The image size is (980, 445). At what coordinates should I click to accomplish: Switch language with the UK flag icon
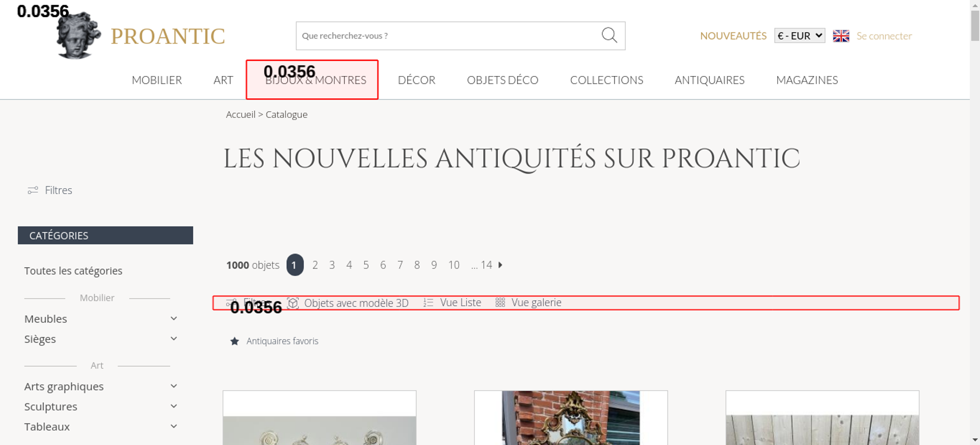(x=841, y=36)
